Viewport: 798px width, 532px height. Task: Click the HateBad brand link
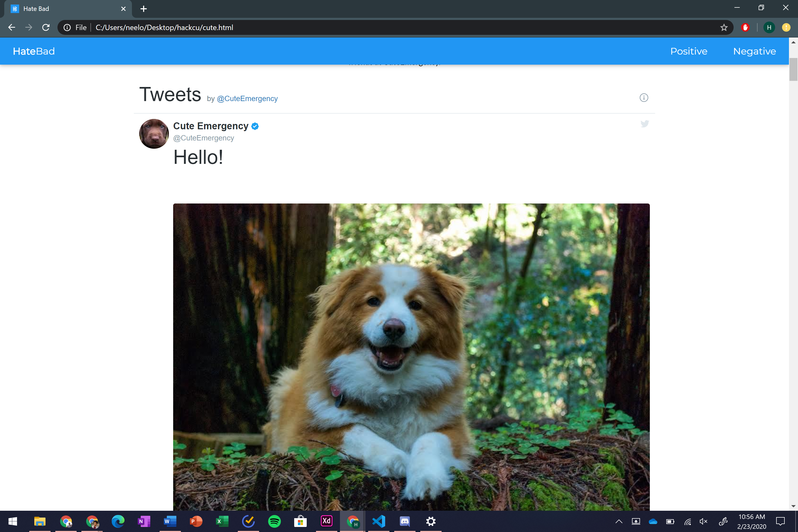point(34,51)
